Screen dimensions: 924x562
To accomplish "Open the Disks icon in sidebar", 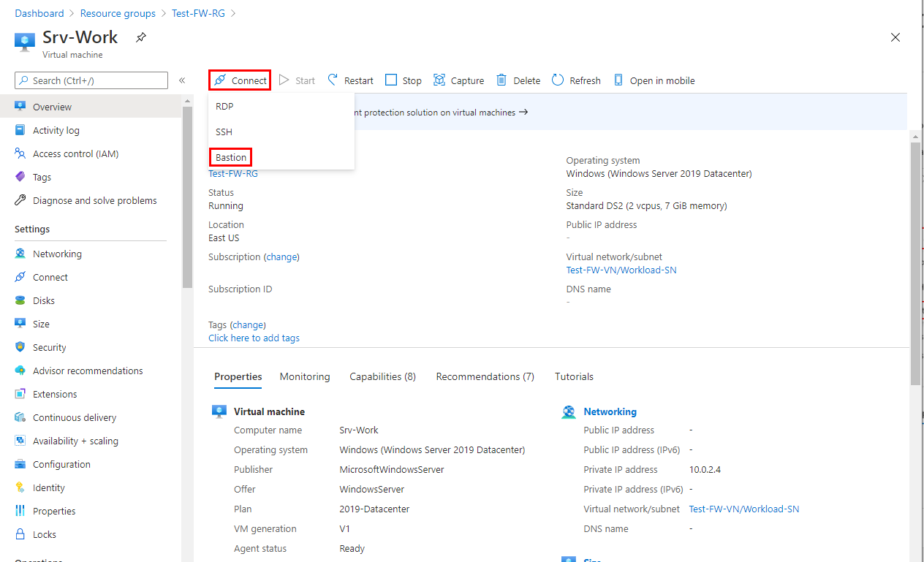I will tap(19, 300).
